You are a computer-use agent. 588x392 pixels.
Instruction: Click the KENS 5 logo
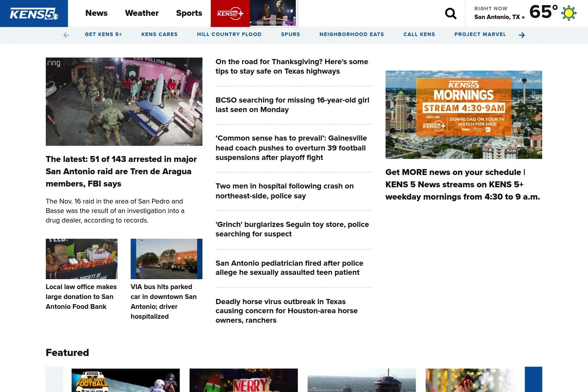34,13
